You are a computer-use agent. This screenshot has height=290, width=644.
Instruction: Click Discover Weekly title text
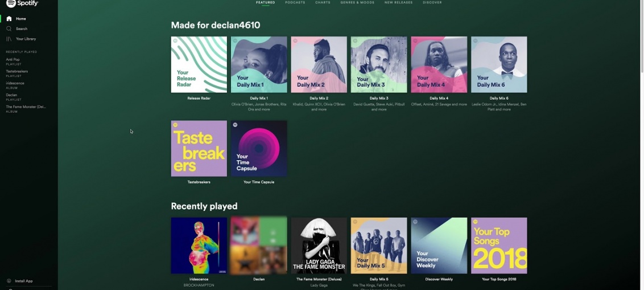(x=439, y=279)
